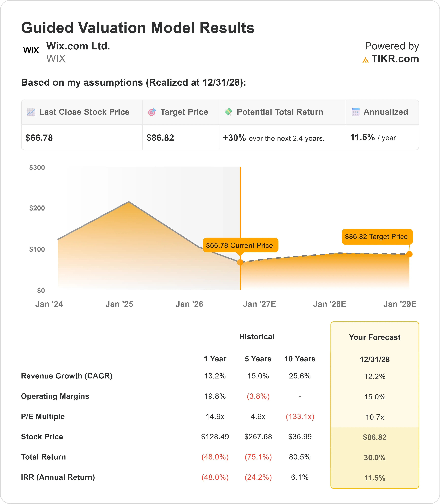The image size is (440, 504).
Task: Click the Wix company logo
Action: pos(31,50)
